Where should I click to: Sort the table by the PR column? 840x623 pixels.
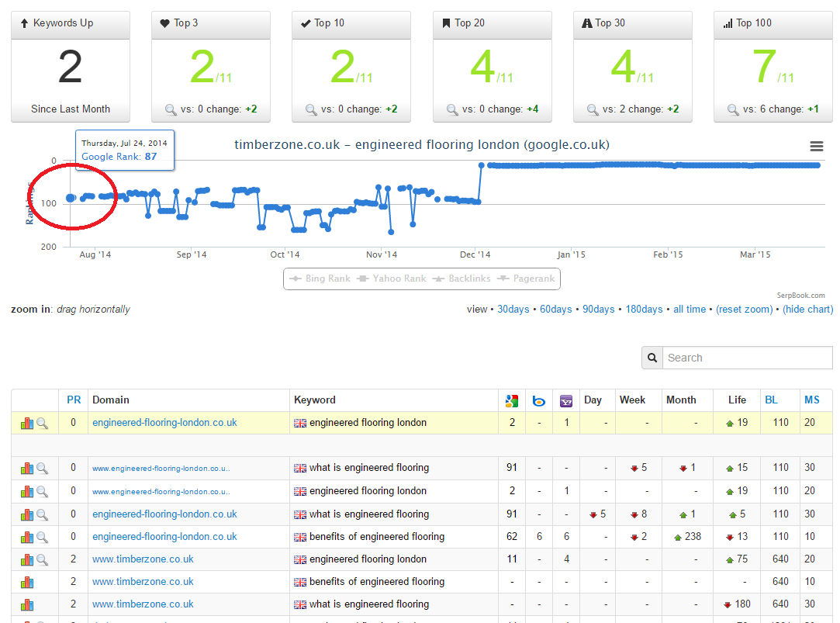(x=74, y=400)
